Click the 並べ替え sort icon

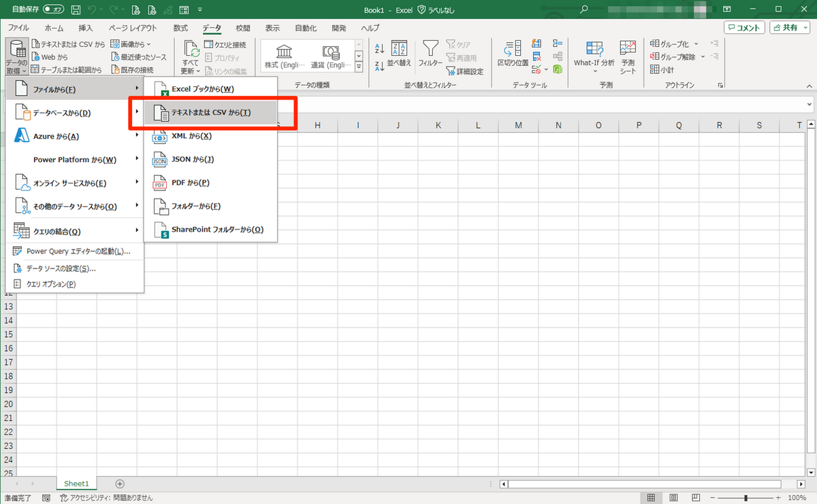coord(399,50)
